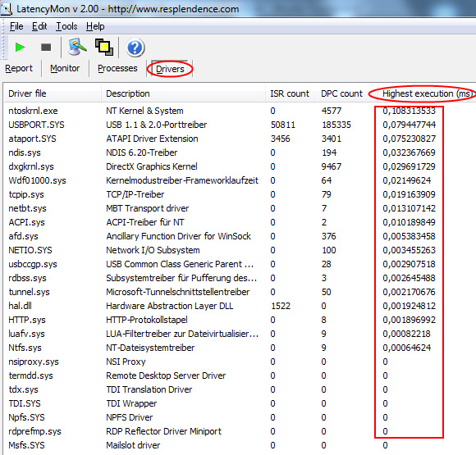Click the description Hardware Abstraction Layer DLL
Viewport: 476px width, 455px height.
170,306
